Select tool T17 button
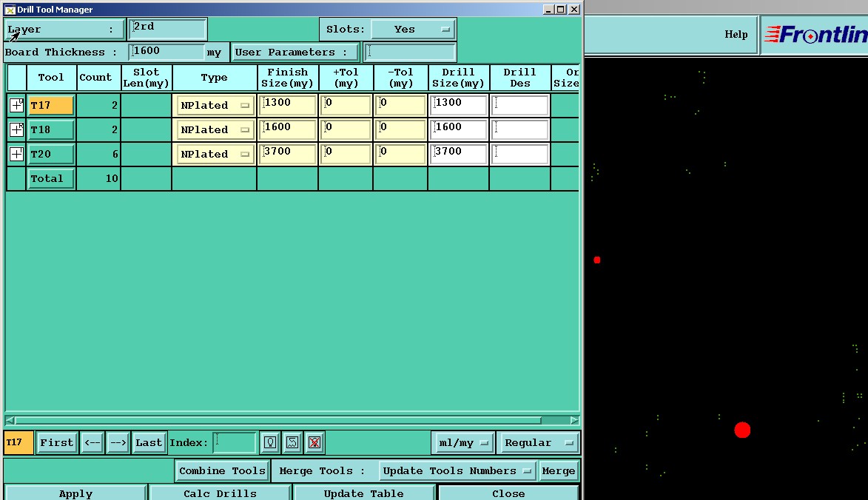The width and height of the screenshot is (868, 500). (x=51, y=105)
